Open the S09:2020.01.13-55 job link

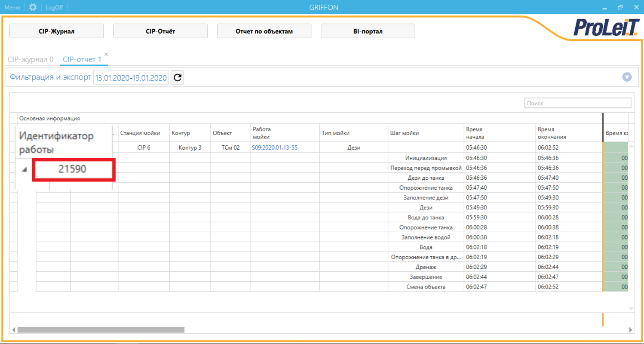pyautogui.click(x=275, y=147)
